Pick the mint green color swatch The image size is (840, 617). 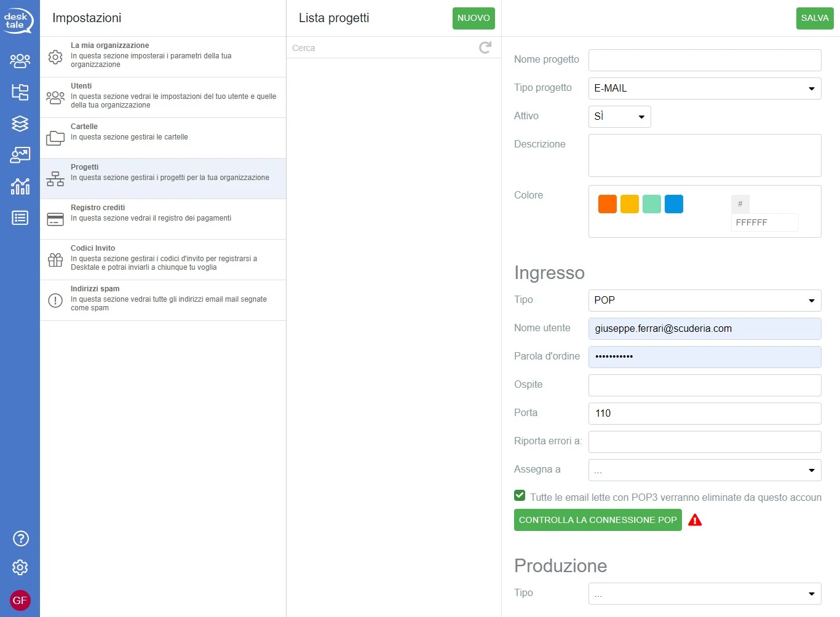pyautogui.click(x=652, y=204)
